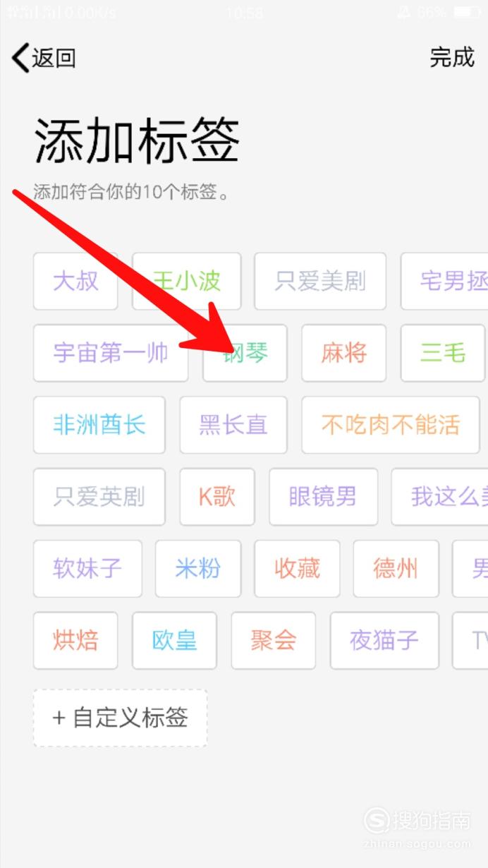The image size is (488, 868).
Task: Toggle the 眼镜男 tag
Action: [323, 497]
